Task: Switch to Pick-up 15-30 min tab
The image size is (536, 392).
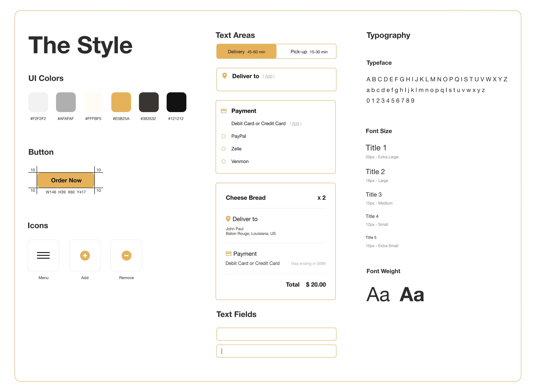Action: coord(309,51)
